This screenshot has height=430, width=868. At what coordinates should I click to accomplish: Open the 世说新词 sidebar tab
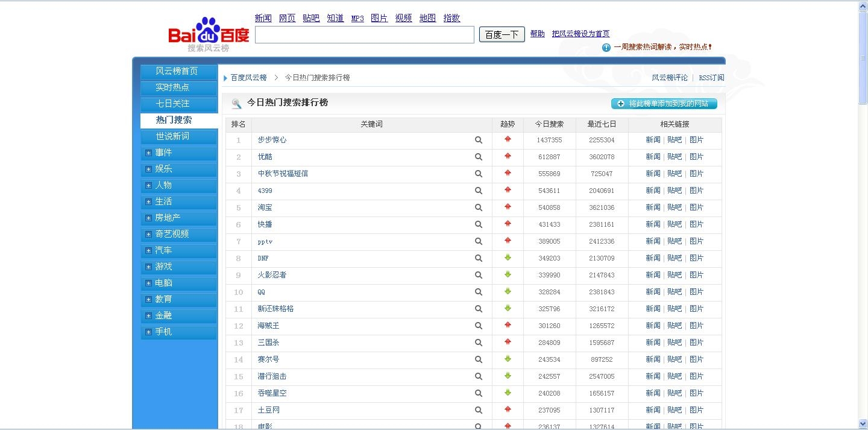(178, 136)
